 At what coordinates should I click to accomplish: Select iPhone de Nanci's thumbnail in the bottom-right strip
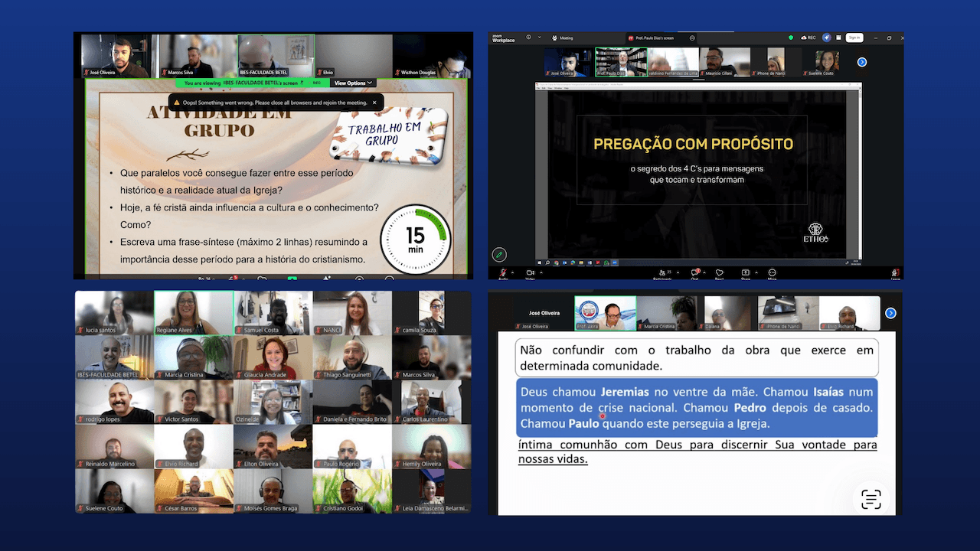point(788,313)
